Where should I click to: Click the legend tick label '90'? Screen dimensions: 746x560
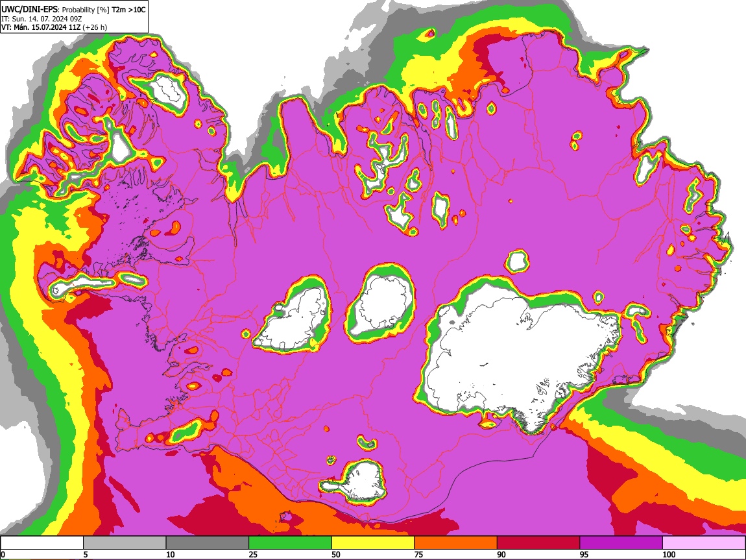click(501, 554)
